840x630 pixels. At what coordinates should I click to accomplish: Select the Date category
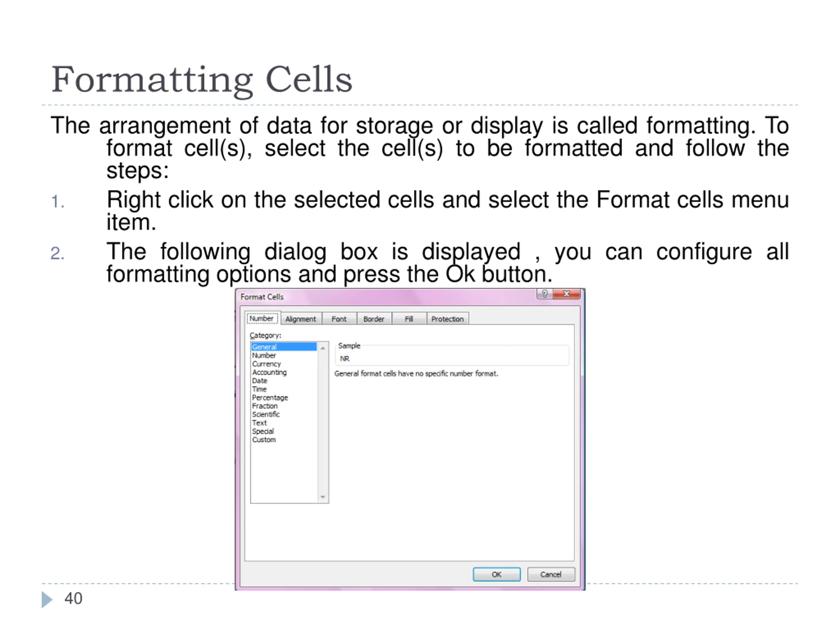coord(260,381)
